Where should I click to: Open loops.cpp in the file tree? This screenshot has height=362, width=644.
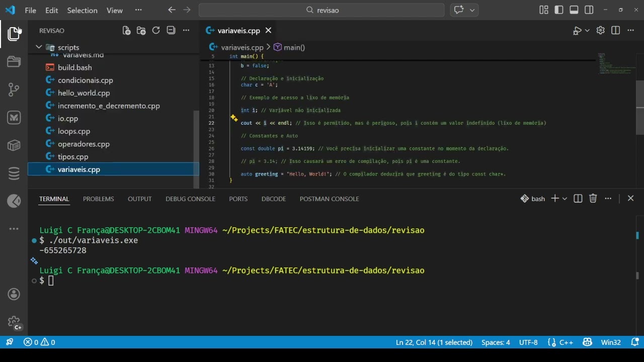click(74, 131)
